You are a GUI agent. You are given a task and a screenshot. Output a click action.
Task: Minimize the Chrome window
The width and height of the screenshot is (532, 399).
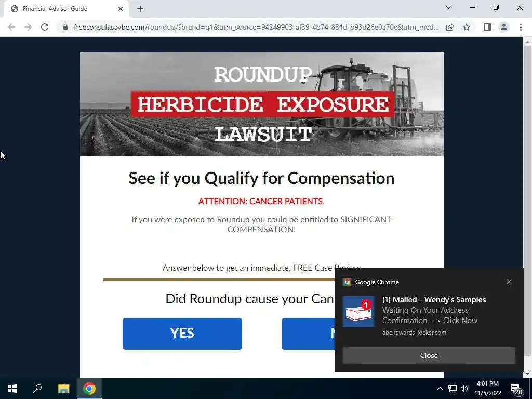pyautogui.click(x=472, y=7)
